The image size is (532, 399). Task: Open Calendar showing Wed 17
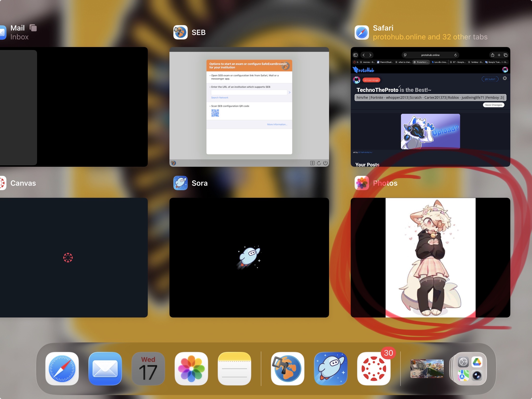(148, 369)
